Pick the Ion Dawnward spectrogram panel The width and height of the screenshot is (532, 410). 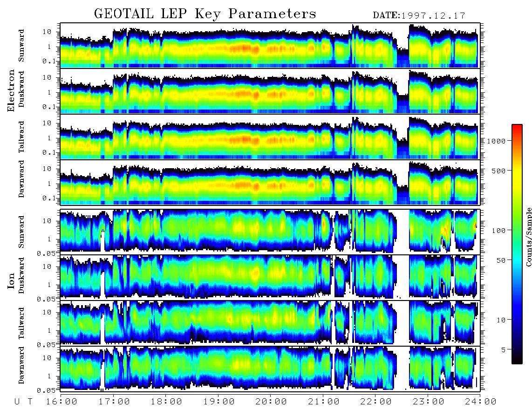click(x=270, y=368)
